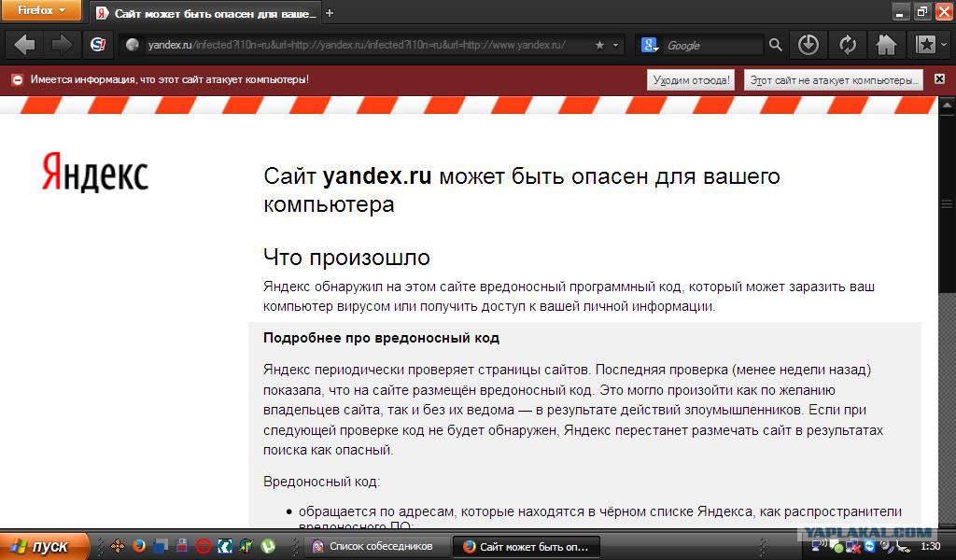Open TeamViewer tray icon

870,546
